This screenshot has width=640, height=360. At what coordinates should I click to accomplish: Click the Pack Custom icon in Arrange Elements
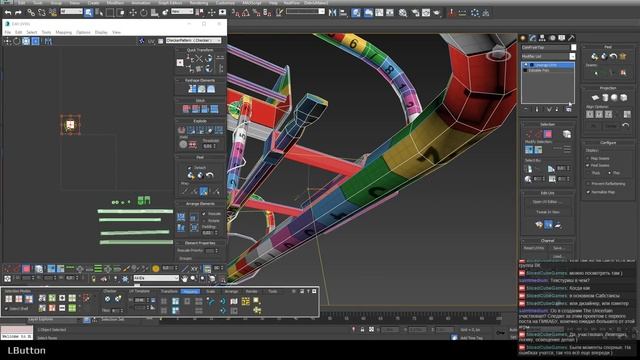click(181, 217)
